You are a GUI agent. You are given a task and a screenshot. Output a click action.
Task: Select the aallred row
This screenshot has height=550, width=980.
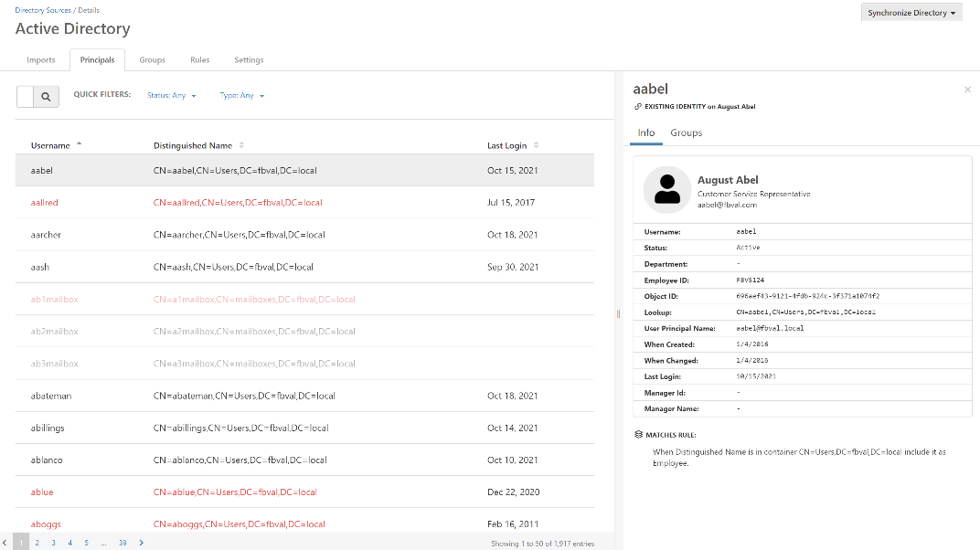click(304, 202)
